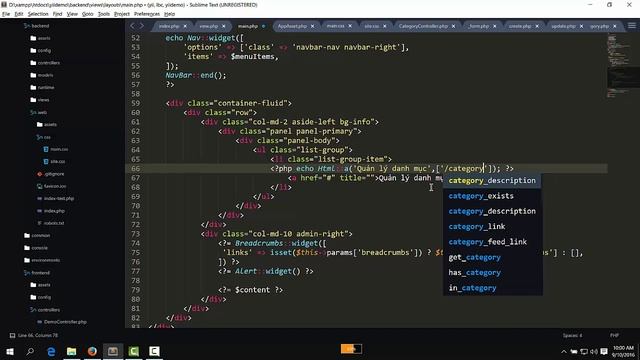This screenshot has height=360, width=640.
Task: Go to next tab with right arrow
Action: pos(142,26)
